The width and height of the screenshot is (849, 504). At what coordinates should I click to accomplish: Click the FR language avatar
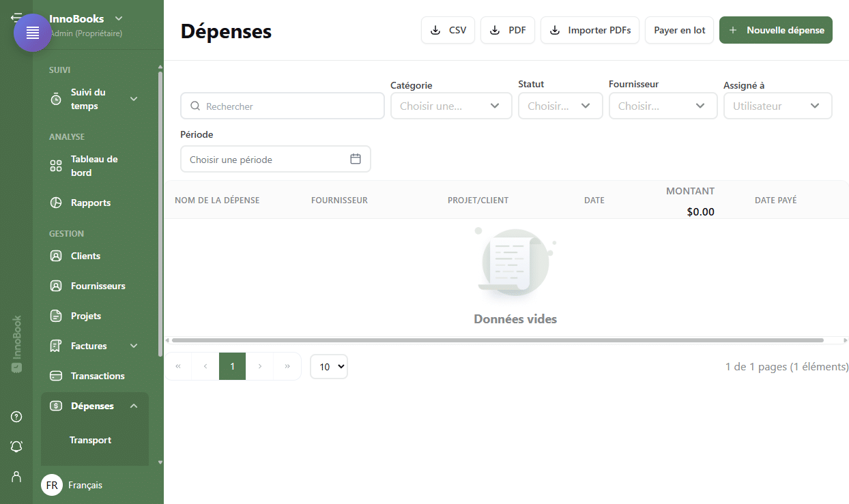(x=52, y=485)
